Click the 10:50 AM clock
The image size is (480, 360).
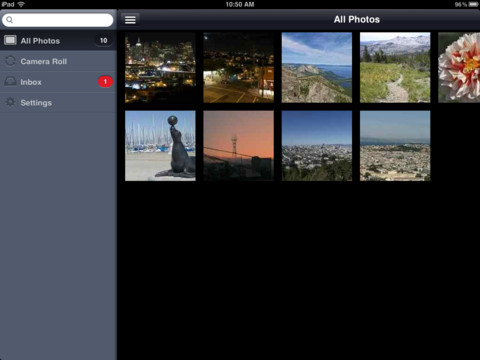(240, 4)
